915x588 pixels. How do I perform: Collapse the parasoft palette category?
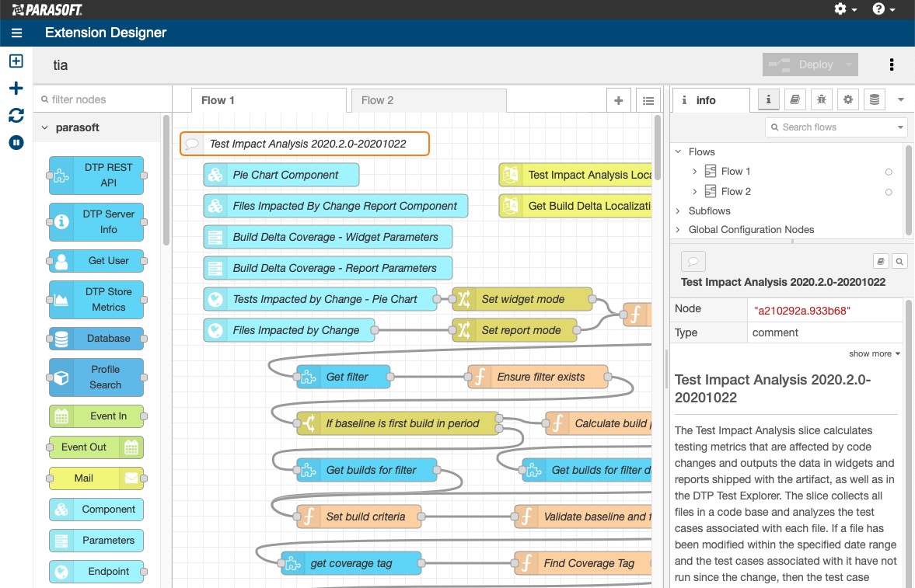coord(45,127)
